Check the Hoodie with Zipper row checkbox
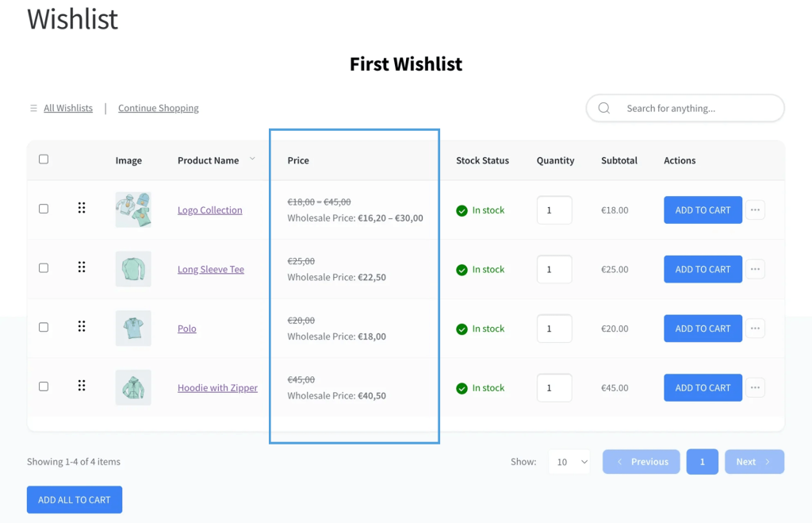812x523 pixels. tap(44, 386)
